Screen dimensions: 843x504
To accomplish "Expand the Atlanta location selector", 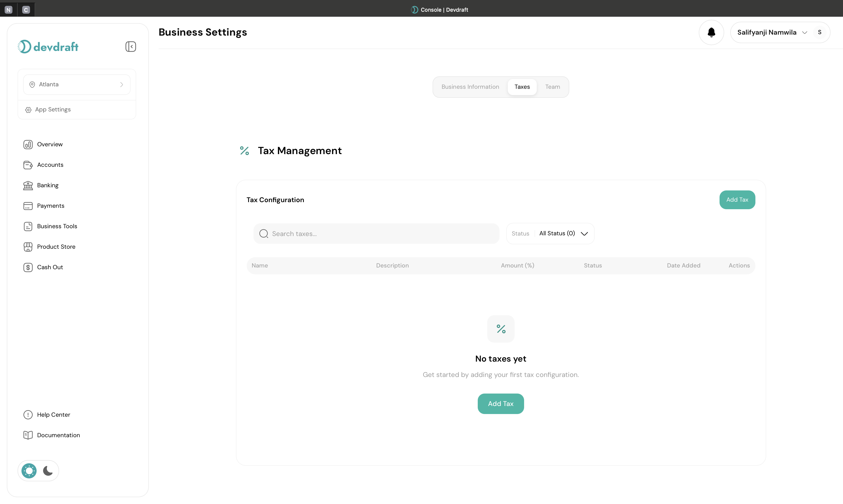I will click(77, 84).
